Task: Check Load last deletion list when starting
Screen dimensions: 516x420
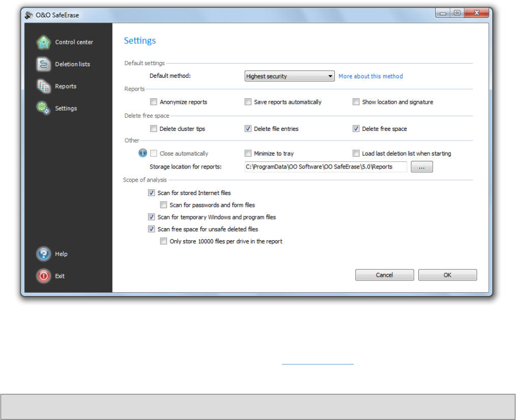Action: 356,153
